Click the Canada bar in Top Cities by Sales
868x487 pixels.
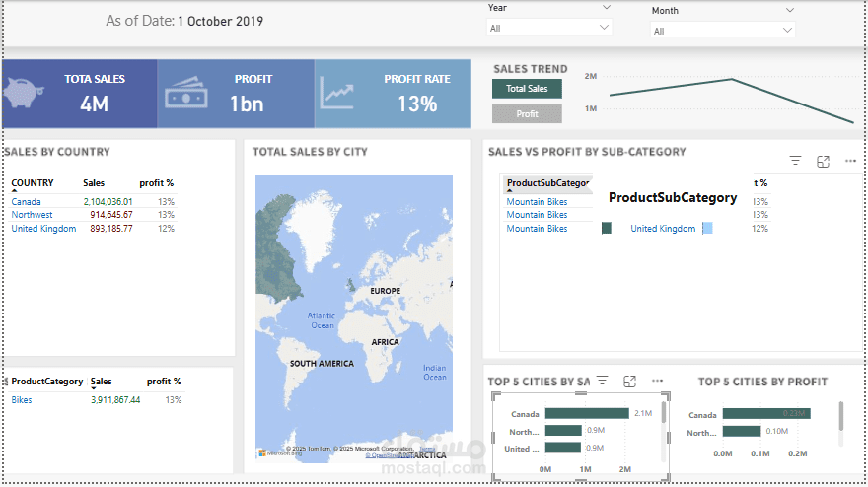(586, 413)
